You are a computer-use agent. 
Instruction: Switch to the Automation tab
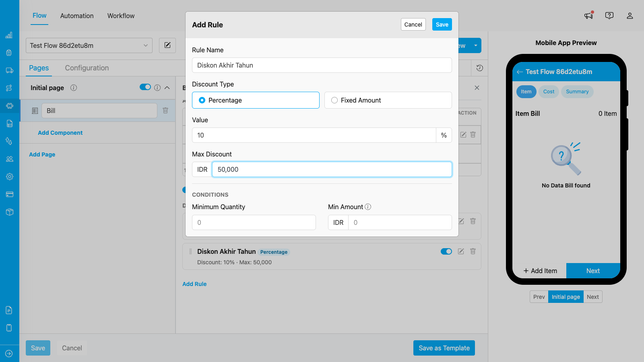tap(77, 16)
